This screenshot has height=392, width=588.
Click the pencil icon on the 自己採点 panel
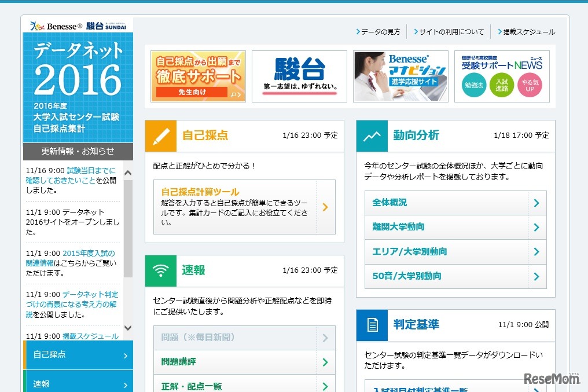160,135
